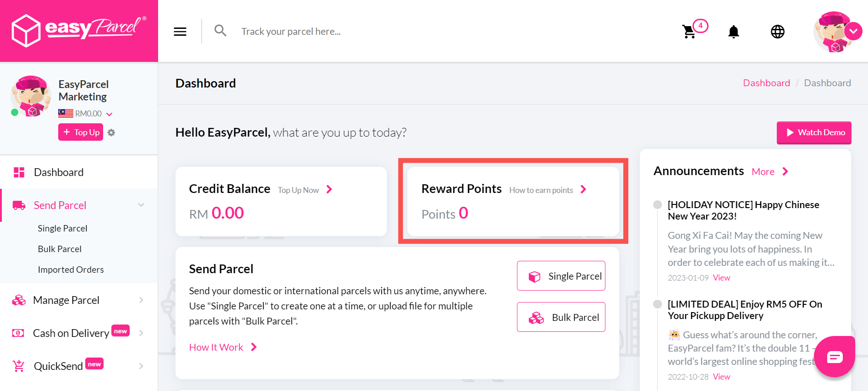Click the notification bell icon
The image size is (868, 391).
point(734,32)
